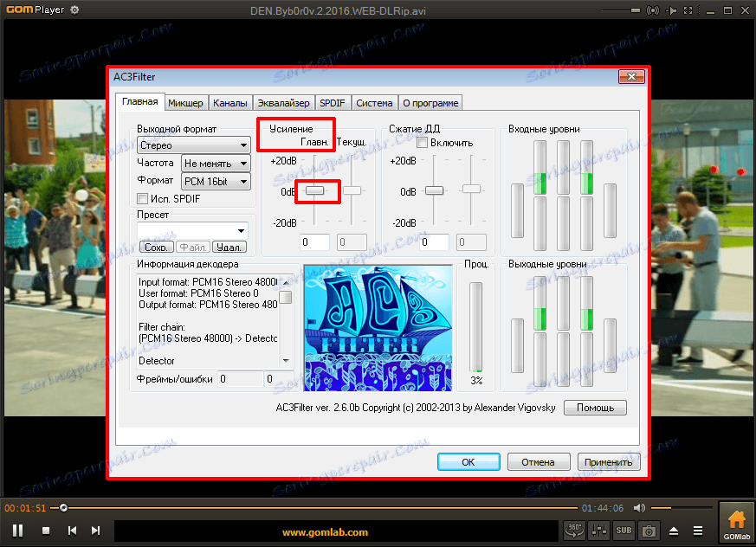Click the Применить button
Image resolution: width=756 pixels, height=547 pixels.
click(x=609, y=461)
